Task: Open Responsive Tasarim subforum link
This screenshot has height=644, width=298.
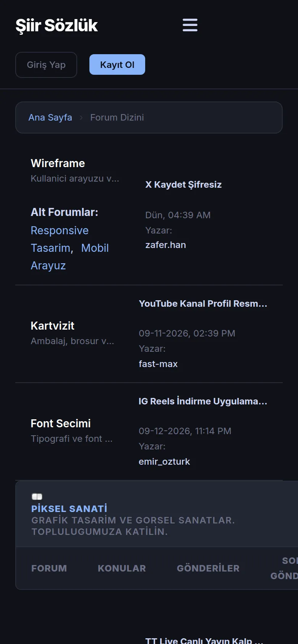Action: 60,239
